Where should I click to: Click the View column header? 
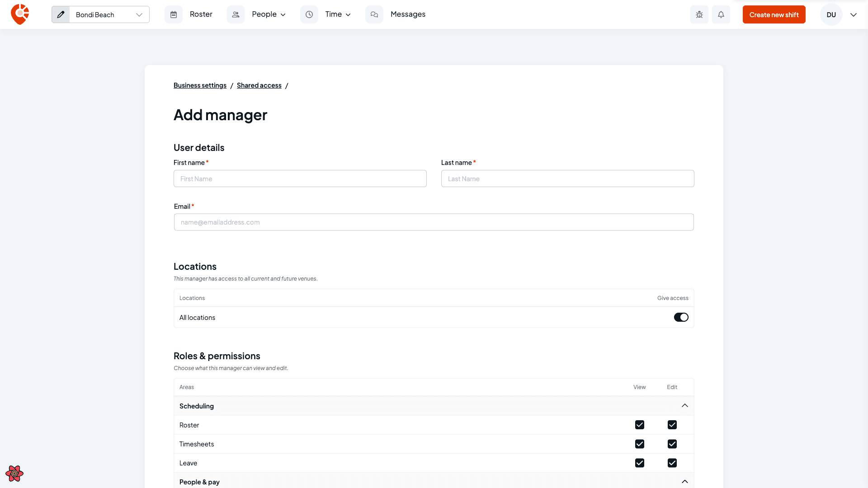tap(639, 387)
